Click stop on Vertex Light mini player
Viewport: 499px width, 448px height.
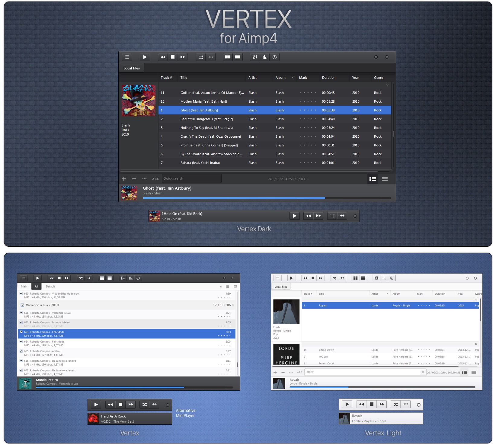coord(372,404)
